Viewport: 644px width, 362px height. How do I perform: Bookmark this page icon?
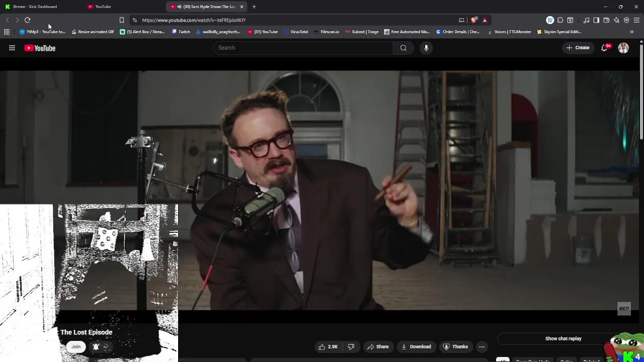tap(121, 20)
